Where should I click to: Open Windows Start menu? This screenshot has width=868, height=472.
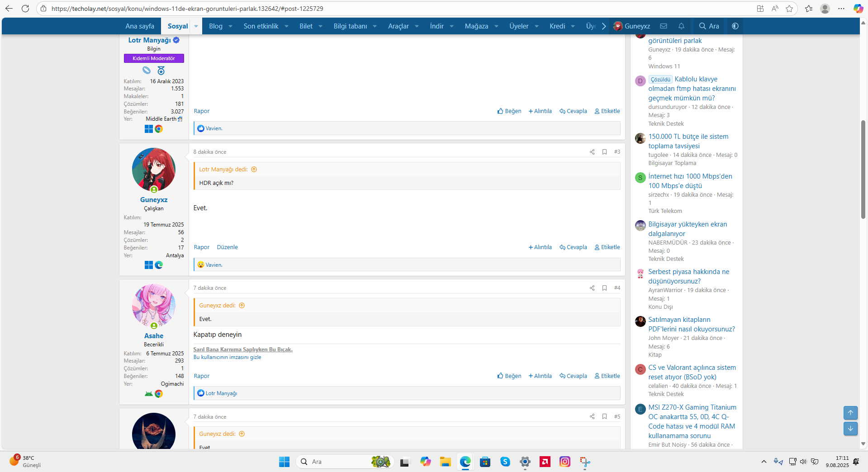coord(284,462)
